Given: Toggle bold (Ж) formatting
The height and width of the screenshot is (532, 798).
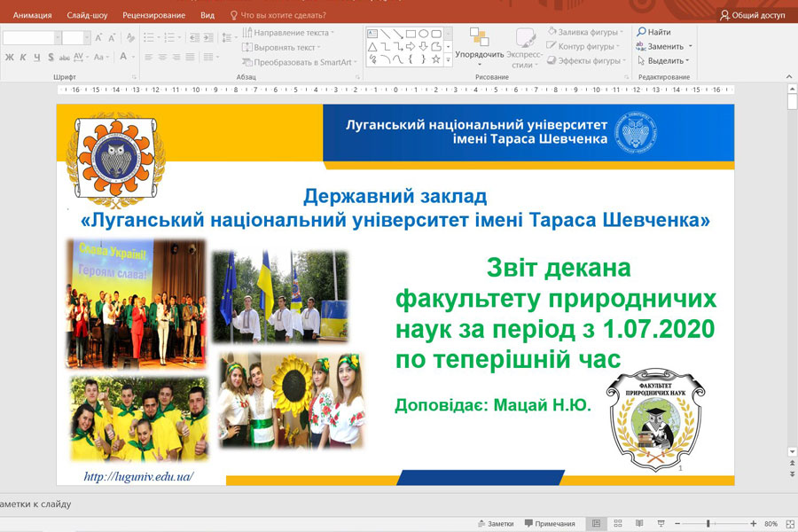Looking at the screenshot, I should (10, 57).
